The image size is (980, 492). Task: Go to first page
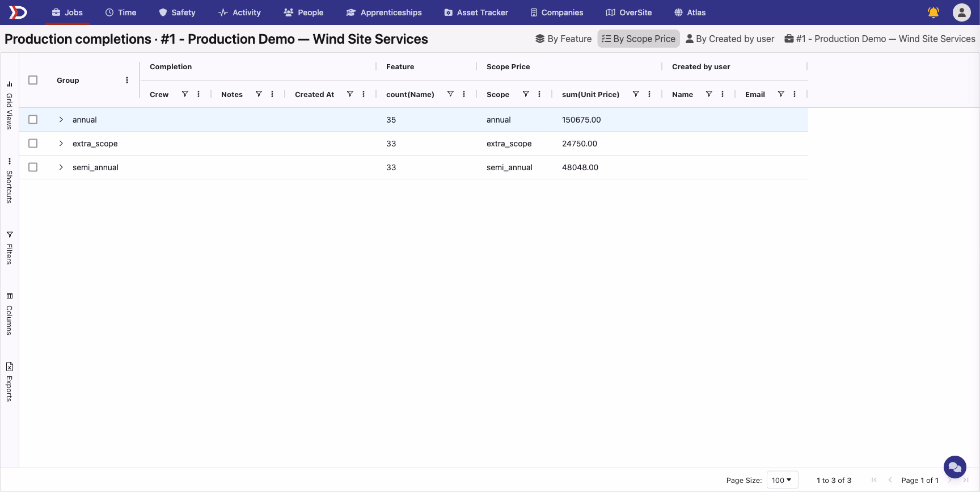coord(874,480)
